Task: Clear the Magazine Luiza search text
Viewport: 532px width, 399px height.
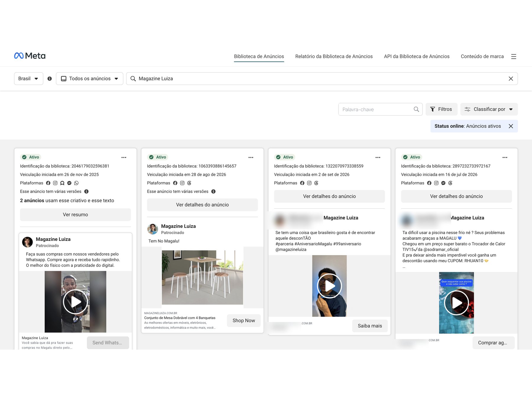Action: click(x=511, y=79)
